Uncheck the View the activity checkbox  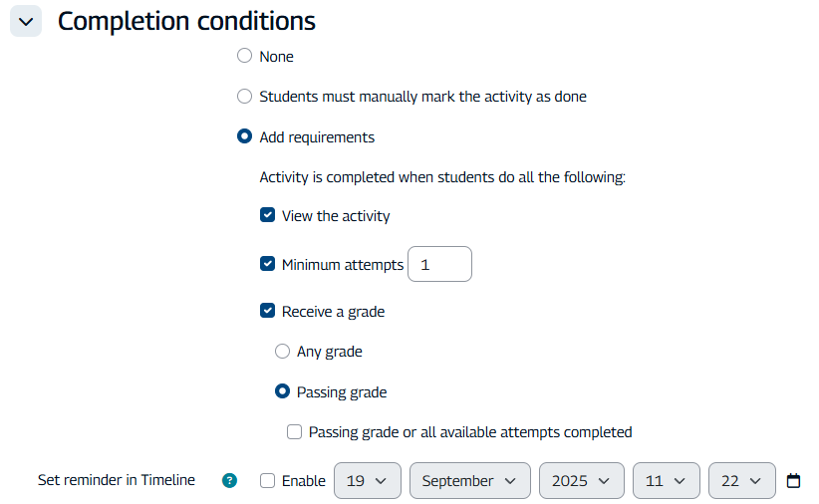point(267,215)
